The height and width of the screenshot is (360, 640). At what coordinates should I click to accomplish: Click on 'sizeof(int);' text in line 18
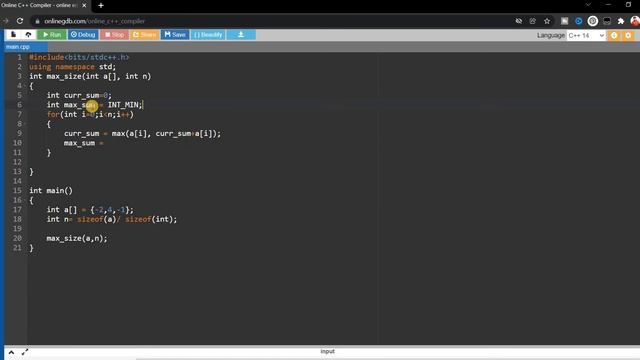151,219
